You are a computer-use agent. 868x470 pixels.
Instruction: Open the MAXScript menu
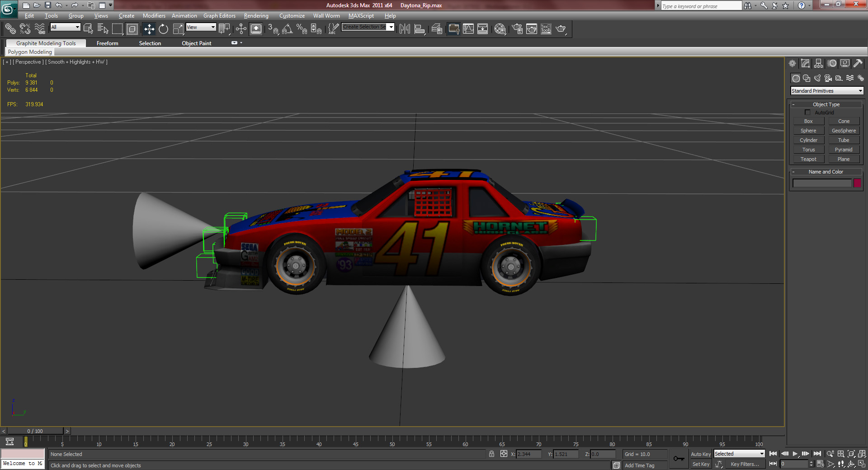tap(361, 16)
